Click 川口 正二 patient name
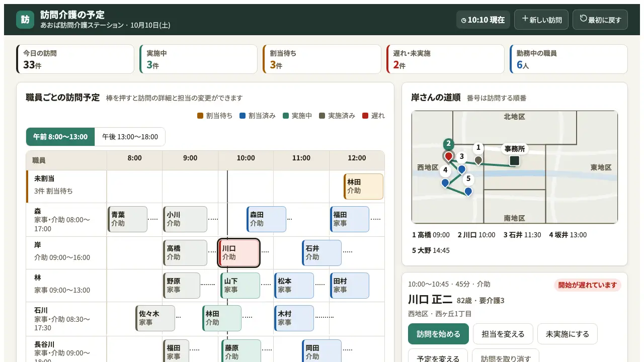 430,300
